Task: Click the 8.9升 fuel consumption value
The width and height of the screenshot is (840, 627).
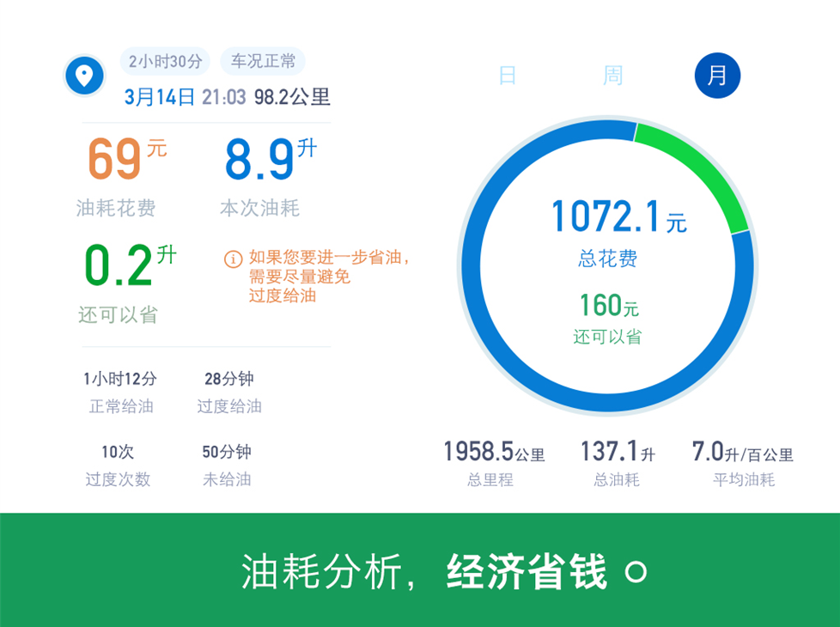Action: (271, 159)
